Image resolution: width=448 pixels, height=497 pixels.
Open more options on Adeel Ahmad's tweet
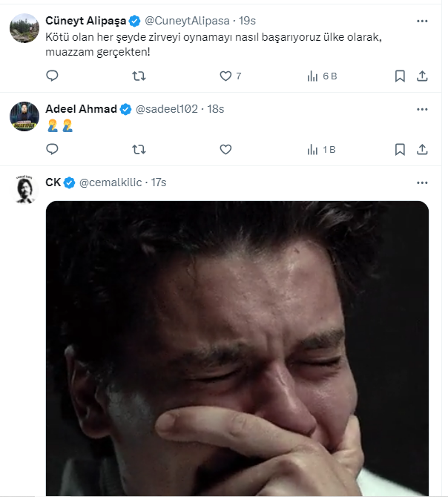click(422, 108)
